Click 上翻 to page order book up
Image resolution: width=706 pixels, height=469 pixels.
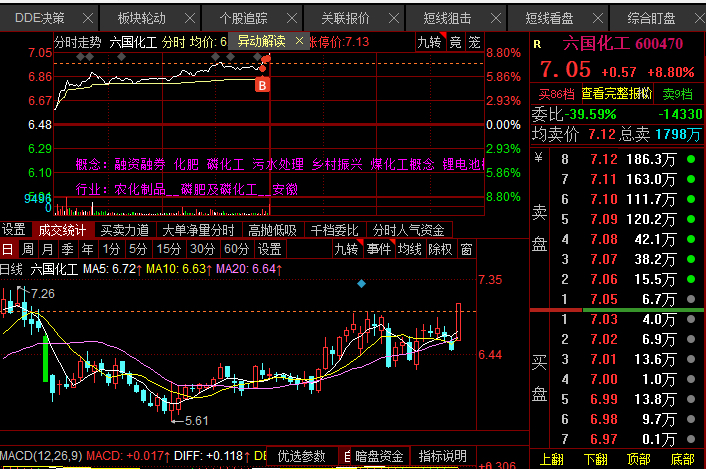(x=552, y=459)
